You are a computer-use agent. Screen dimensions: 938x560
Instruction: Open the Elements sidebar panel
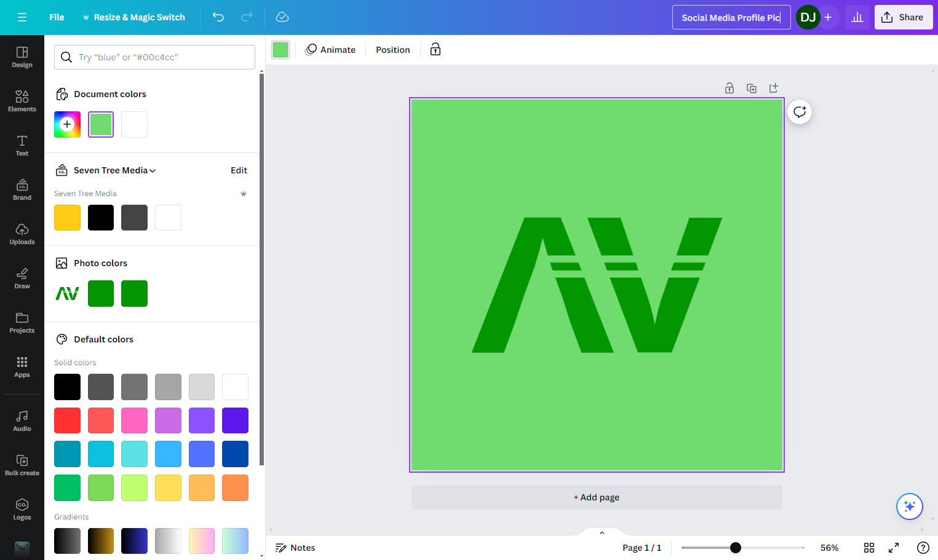click(22, 101)
